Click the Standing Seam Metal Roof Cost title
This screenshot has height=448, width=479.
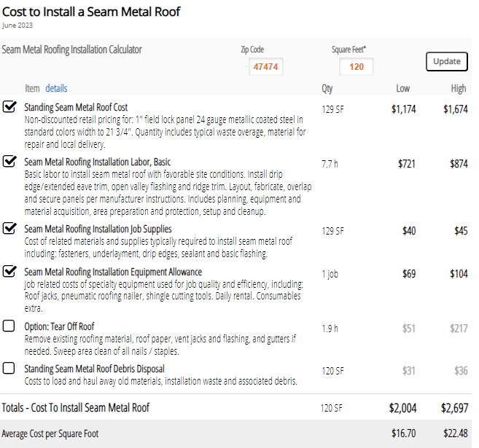(76, 107)
